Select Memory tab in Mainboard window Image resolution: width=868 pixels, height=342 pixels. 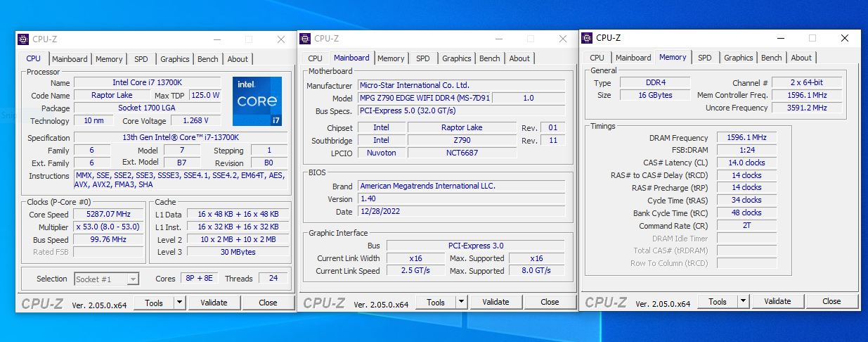coord(391,58)
